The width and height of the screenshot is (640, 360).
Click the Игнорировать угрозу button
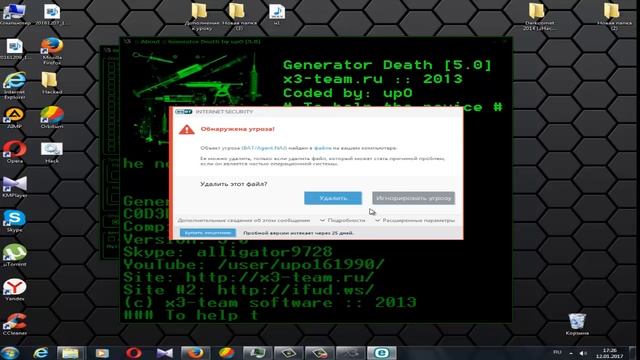[413, 198]
